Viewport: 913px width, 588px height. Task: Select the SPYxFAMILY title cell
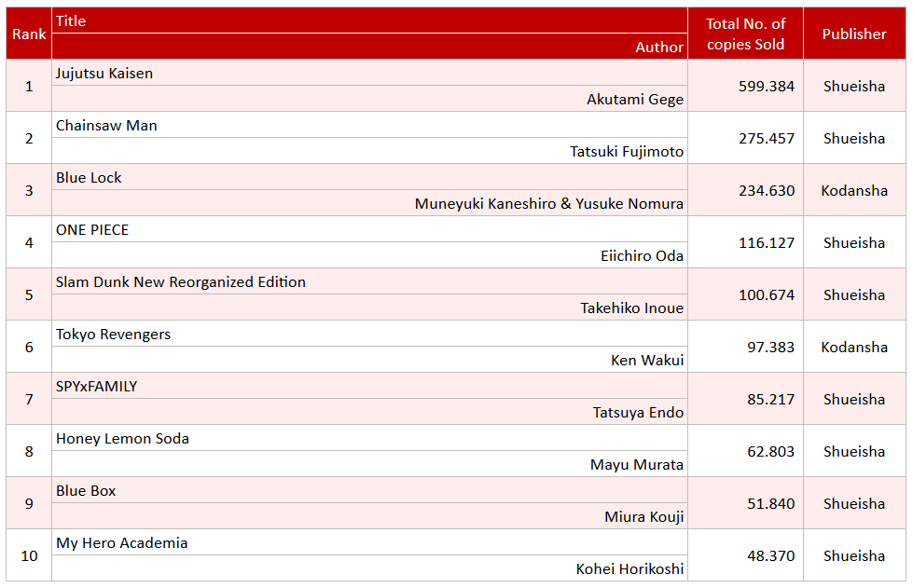tap(369, 386)
